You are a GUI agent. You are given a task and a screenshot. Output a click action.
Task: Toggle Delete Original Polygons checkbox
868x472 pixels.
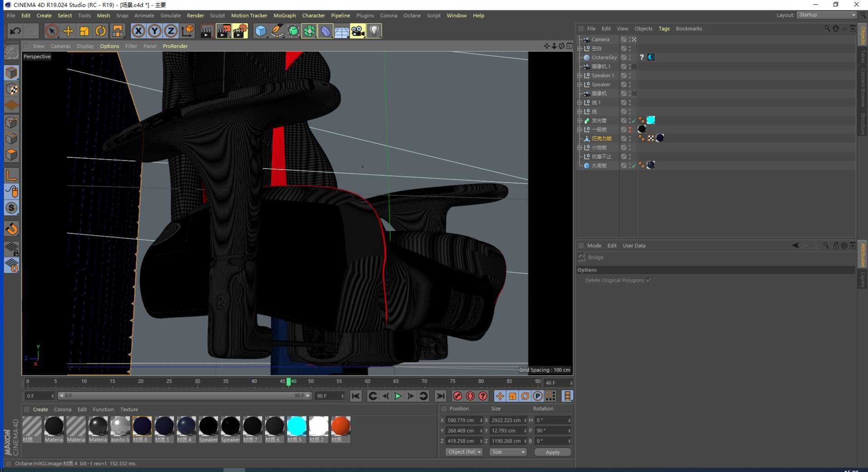point(649,280)
